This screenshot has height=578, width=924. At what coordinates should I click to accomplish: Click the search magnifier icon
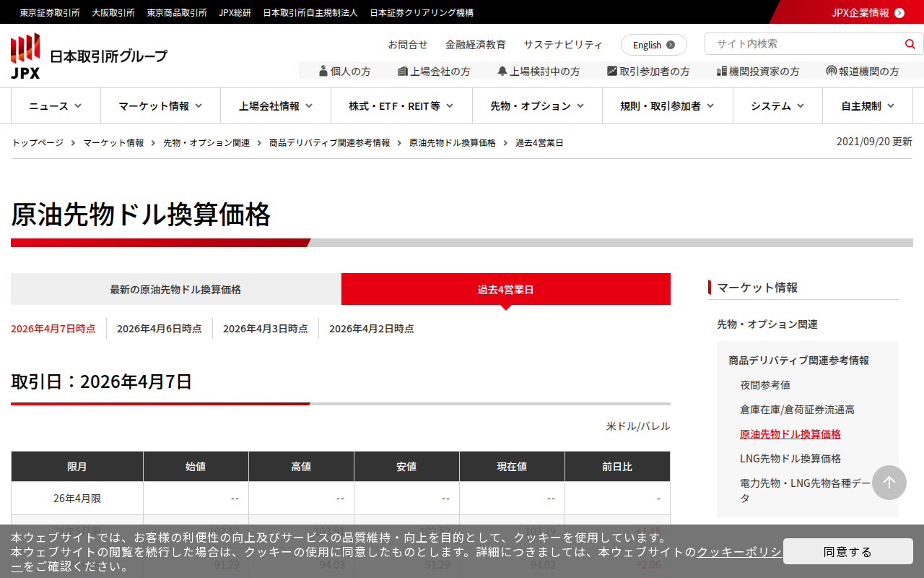tap(910, 44)
